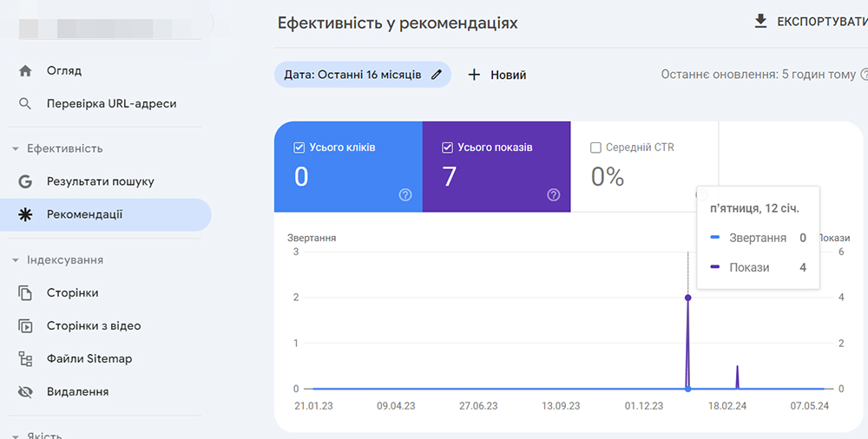Click the home icon next to Огляд
Screen dimensions: 868x439
tap(25, 71)
